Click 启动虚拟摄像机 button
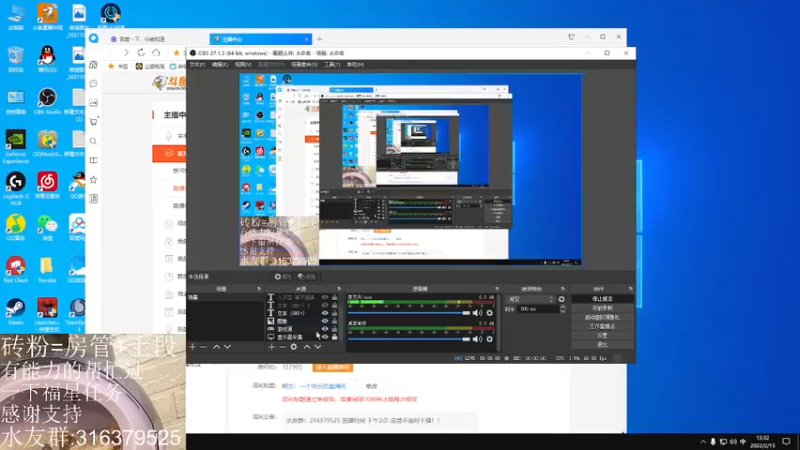This screenshot has height=450, width=800. coord(602,317)
